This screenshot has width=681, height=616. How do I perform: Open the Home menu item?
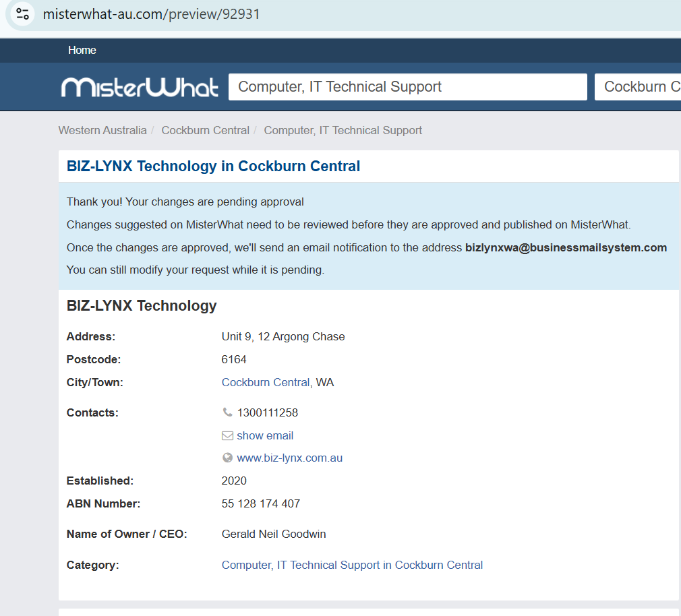click(x=82, y=51)
